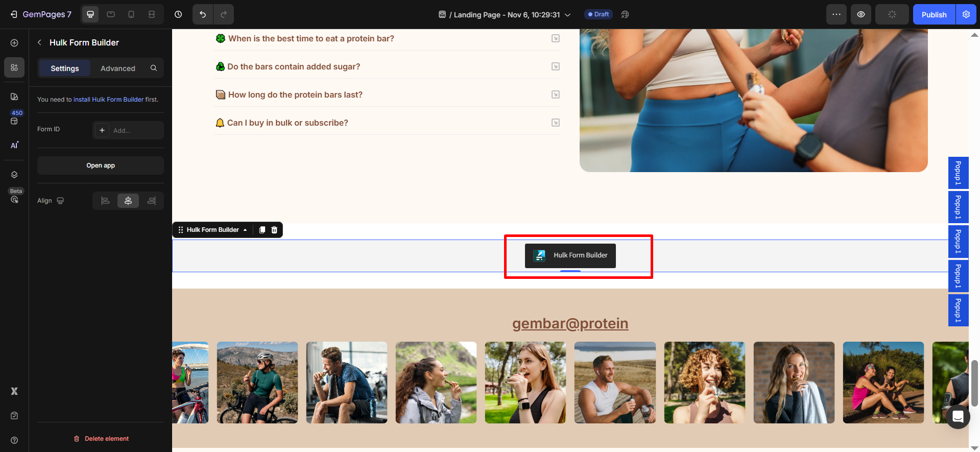The image size is (980, 452).
Task: Expand "Do the bars contain added sugar?" question
Action: click(294, 67)
